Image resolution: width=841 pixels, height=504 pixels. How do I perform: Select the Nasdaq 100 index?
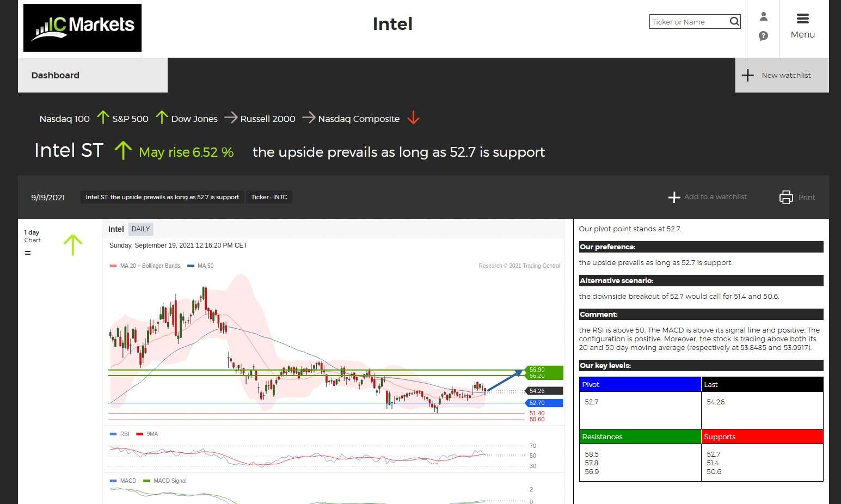65,119
